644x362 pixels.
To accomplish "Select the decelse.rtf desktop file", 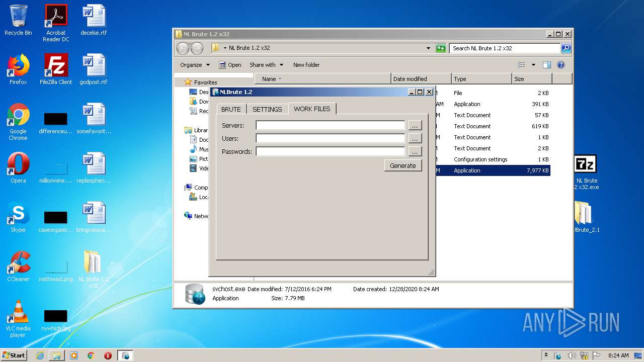I will pos(94,20).
